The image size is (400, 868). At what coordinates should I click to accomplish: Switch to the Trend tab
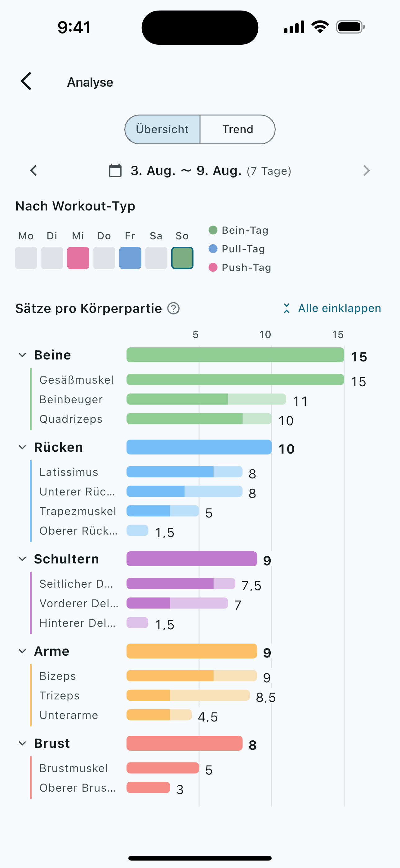(x=238, y=129)
